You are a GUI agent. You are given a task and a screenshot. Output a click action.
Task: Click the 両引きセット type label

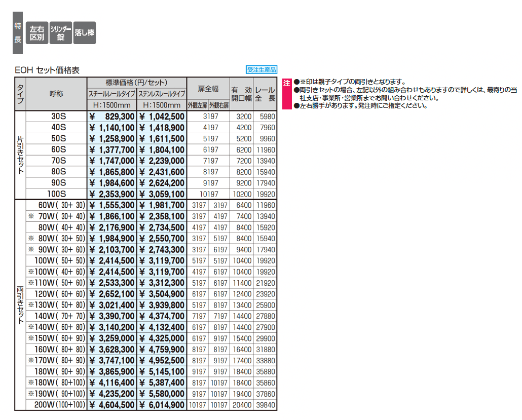coord(20,304)
